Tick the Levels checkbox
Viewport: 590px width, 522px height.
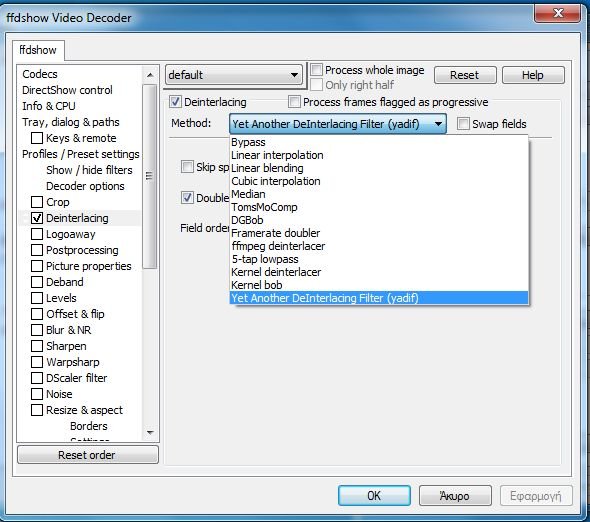click(x=37, y=298)
